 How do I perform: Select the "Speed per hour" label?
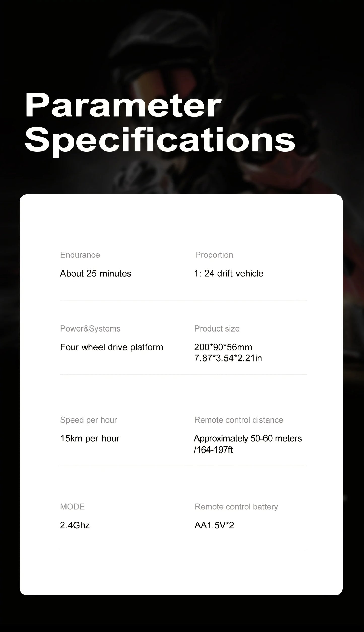point(88,420)
